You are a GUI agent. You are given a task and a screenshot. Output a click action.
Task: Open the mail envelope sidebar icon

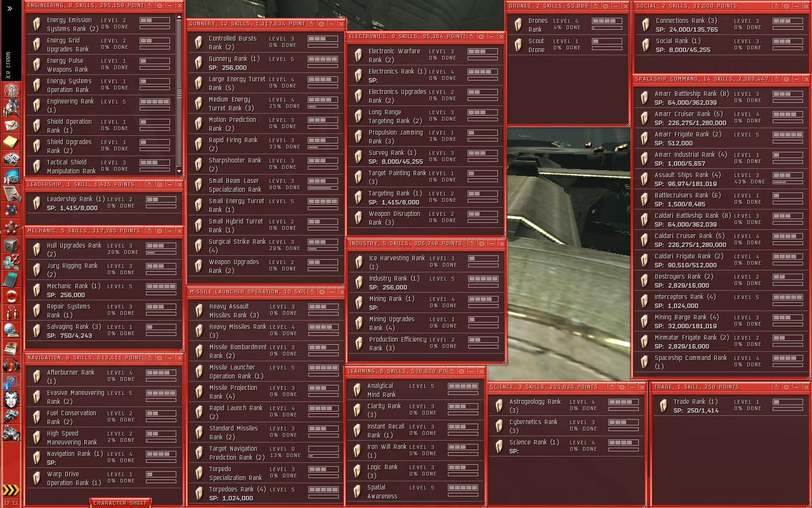click(11, 124)
